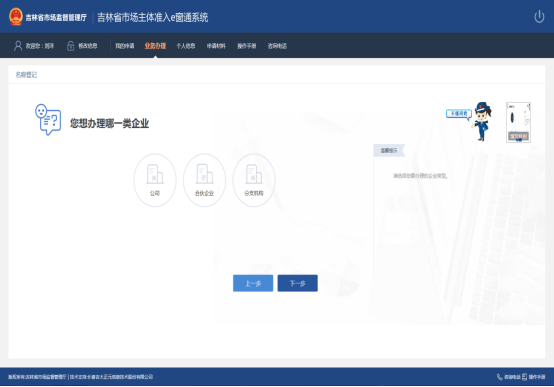This screenshot has width=554, height=387.
Task: Open the 个人信息 menu item
Action: point(186,46)
